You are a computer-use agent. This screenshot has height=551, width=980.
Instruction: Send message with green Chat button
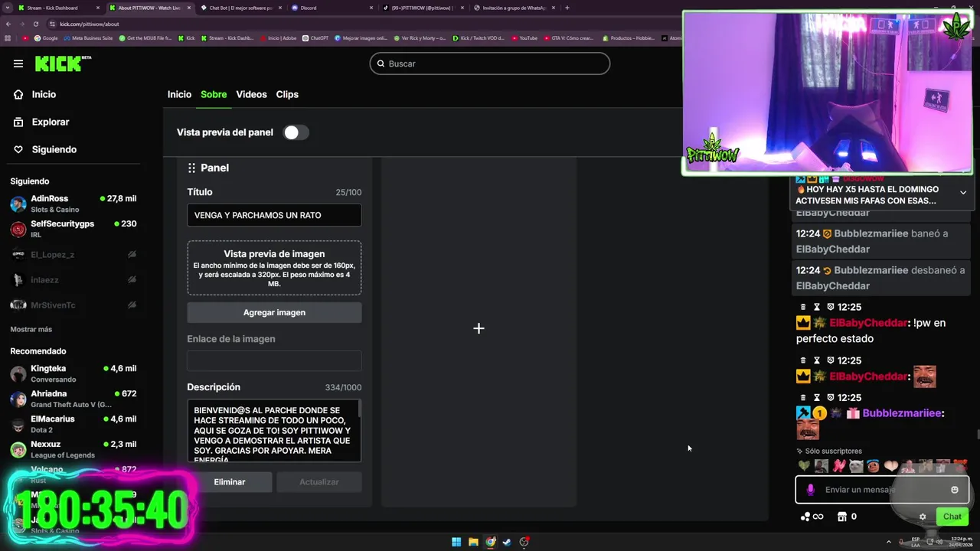952,517
